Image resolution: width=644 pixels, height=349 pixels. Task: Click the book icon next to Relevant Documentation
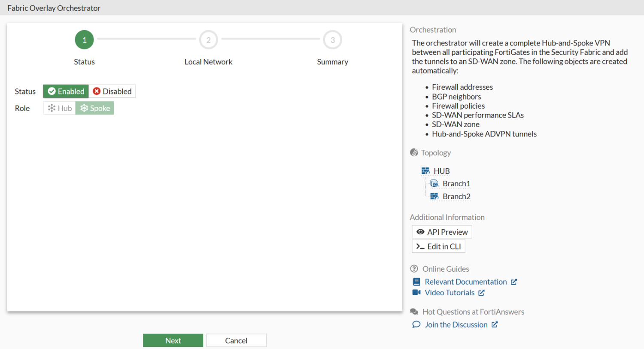416,282
